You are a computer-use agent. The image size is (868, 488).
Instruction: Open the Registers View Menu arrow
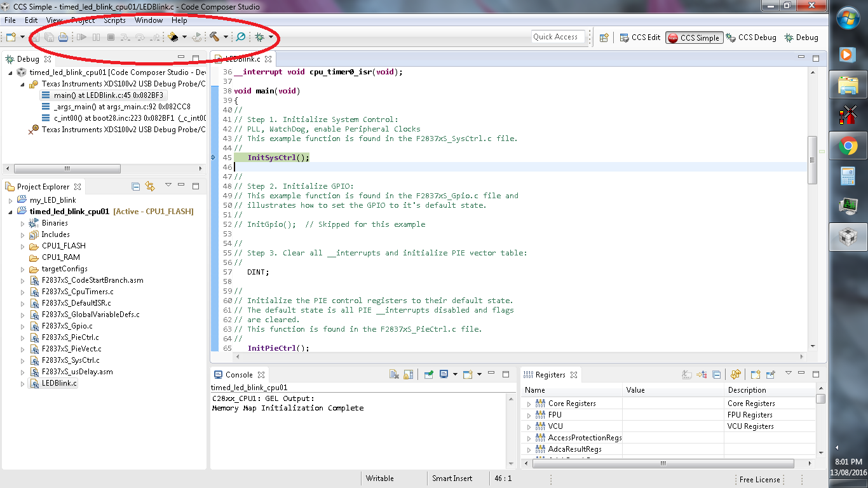pyautogui.click(x=789, y=374)
